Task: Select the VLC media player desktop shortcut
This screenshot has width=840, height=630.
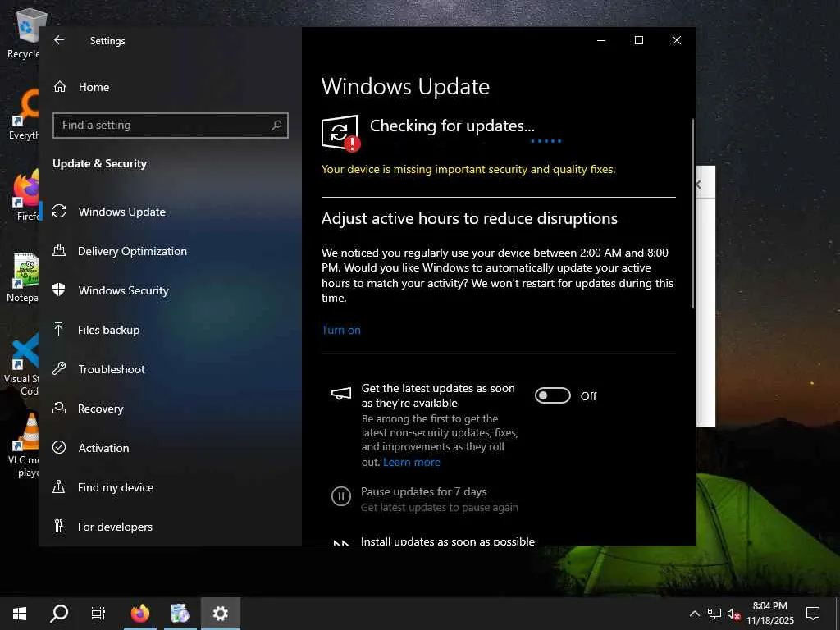Action: click(24, 445)
